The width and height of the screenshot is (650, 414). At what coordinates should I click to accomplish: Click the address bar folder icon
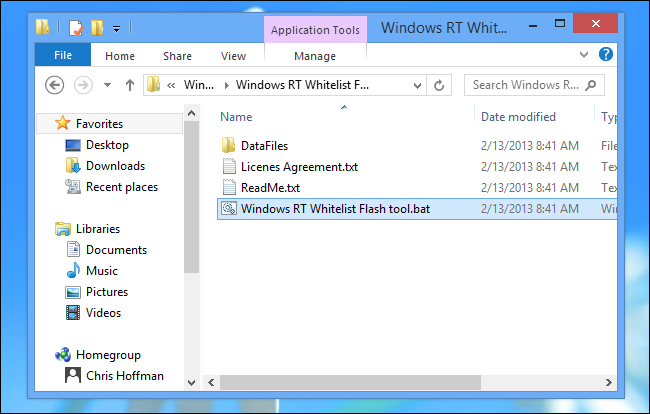coord(153,85)
